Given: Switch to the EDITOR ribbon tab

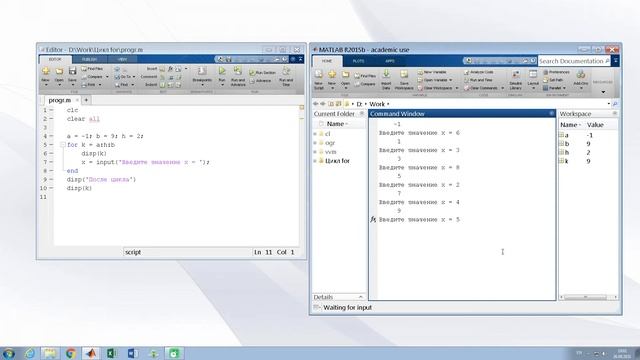Looking at the screenshot, I should [55, 60].
